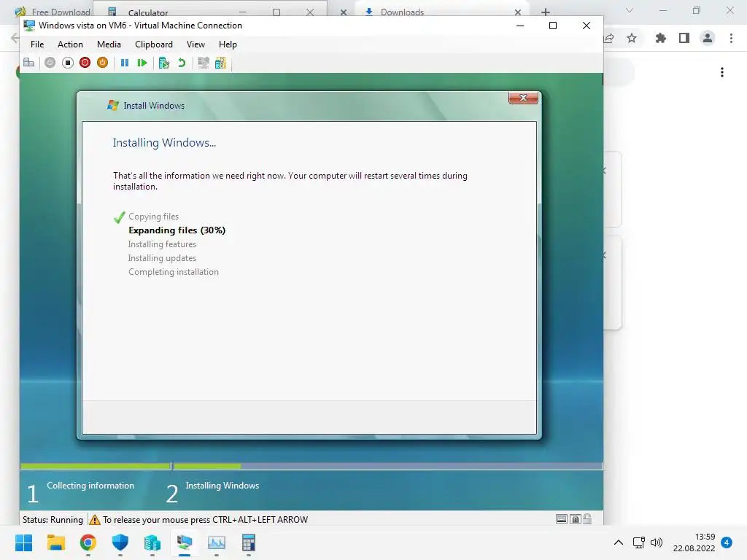Click the 'Collecting information' stage label
Screen dimensions: 747x560
[x=90, y=486]
